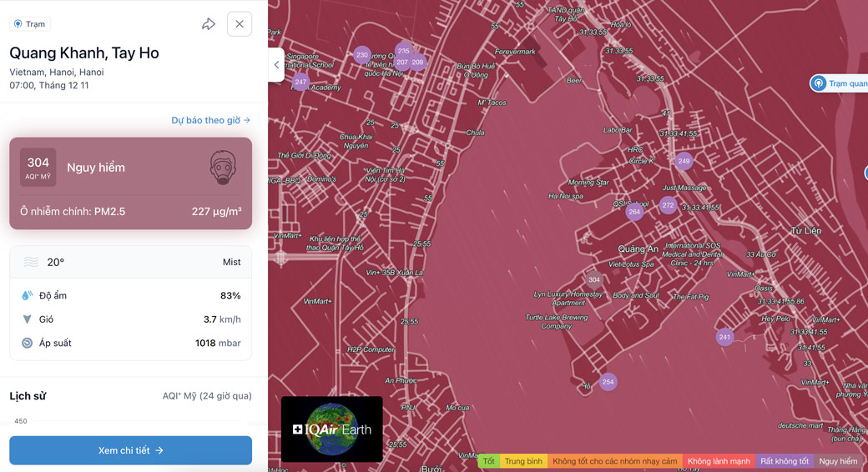The image size is (868, 472).
Task: Open the 247 AQI station marker
Action: [x=300, y=83]
